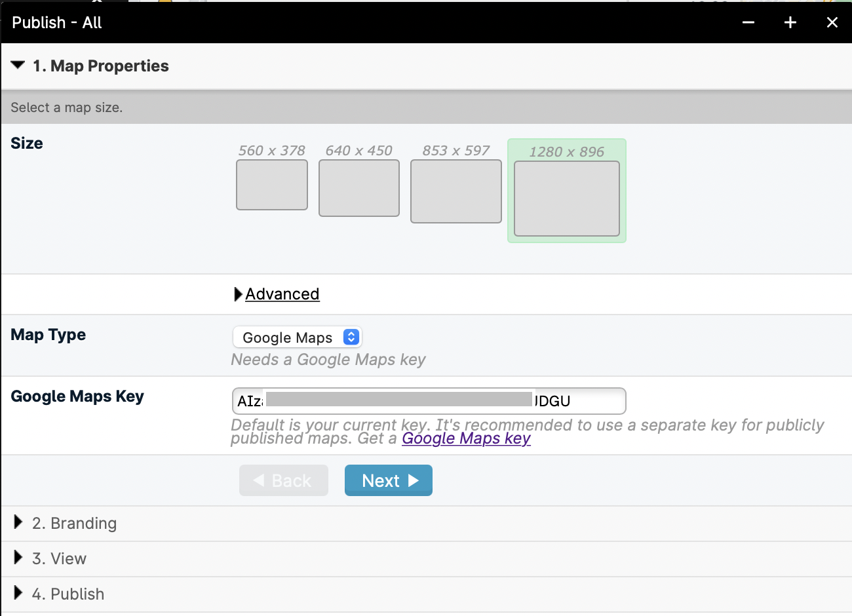Maximize the Publish dialog with plus icon
This screenshot has width=852, height=616.
[x=790, y=22]
